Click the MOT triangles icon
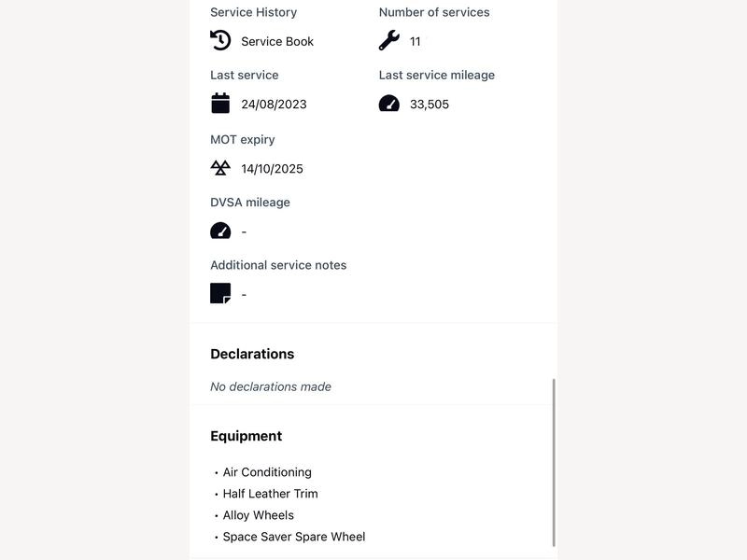Image resolution: width=747 pixels, height=560 pixels. pyautogui.click(x=220, y=168)
